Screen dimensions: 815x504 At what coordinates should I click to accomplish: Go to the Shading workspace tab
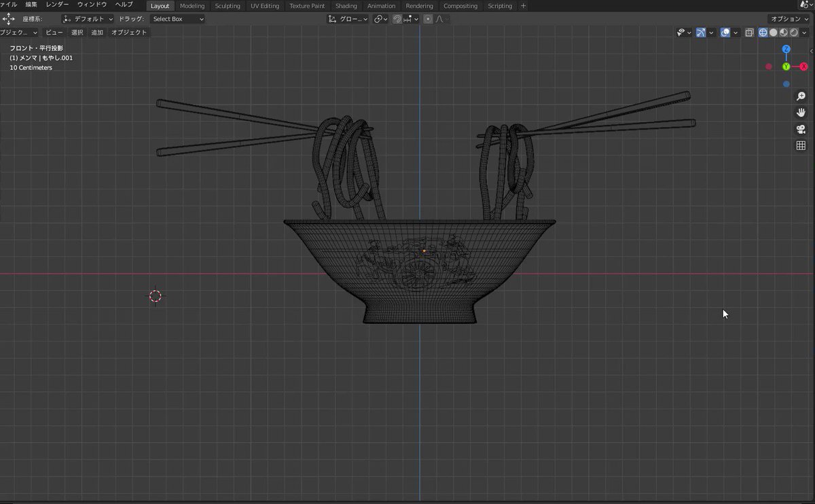click(x=346, y=5)
